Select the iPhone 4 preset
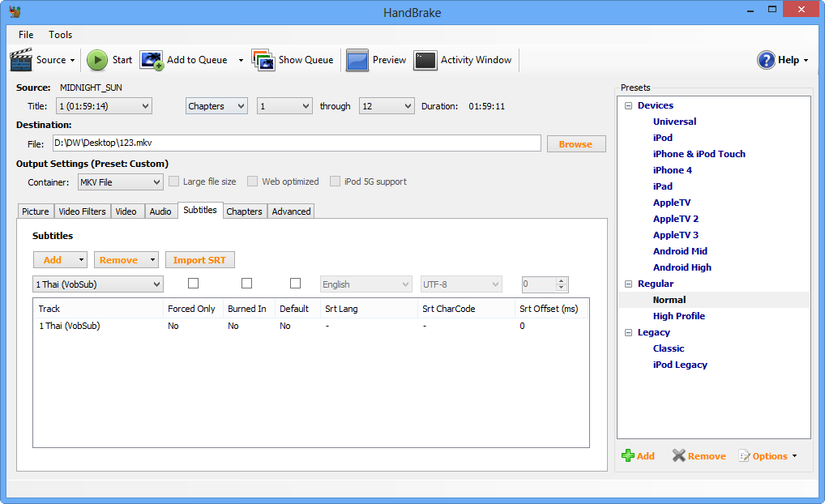Viewport: 825px width, 504px height. tap(672, 170)
